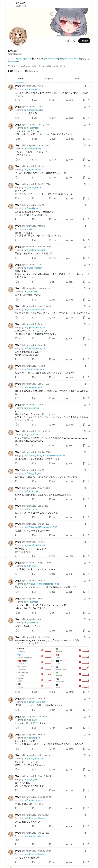Share the Oct 9, 2024 post
Image resolution: width=98 pixels, height=868 pixels.
pyautogui.click(x=89, y=160)
